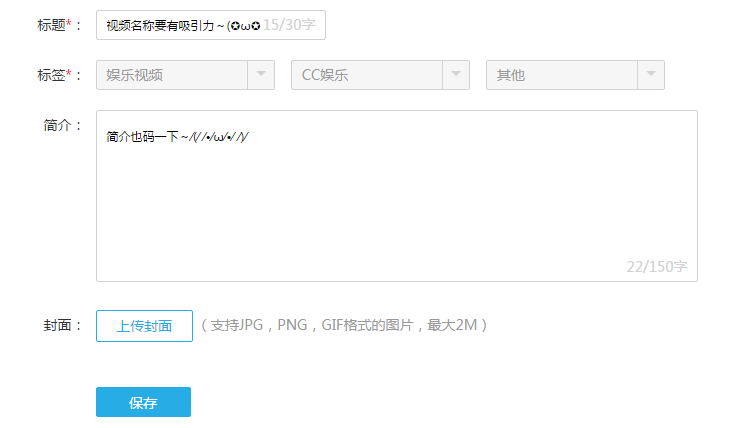Click the blue 保存 save button
Viewport: 735px width, 428px height.
(x=143, y=402)
